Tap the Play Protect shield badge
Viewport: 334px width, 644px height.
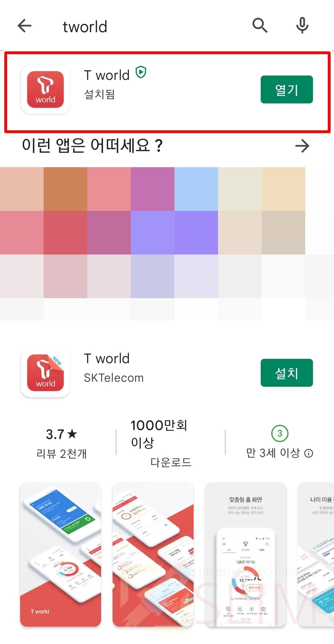pyautogui.click(x=141, y=72)
